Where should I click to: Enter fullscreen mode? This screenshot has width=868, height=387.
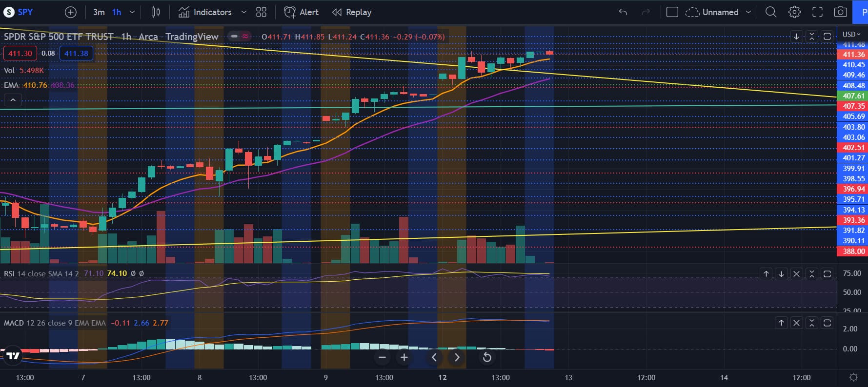pyautogui.click(x=817, y=12)
